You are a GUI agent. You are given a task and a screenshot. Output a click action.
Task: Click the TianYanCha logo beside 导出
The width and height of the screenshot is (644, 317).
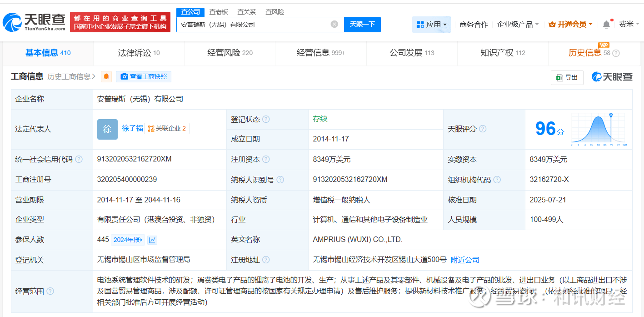click(x=612, y=77)
